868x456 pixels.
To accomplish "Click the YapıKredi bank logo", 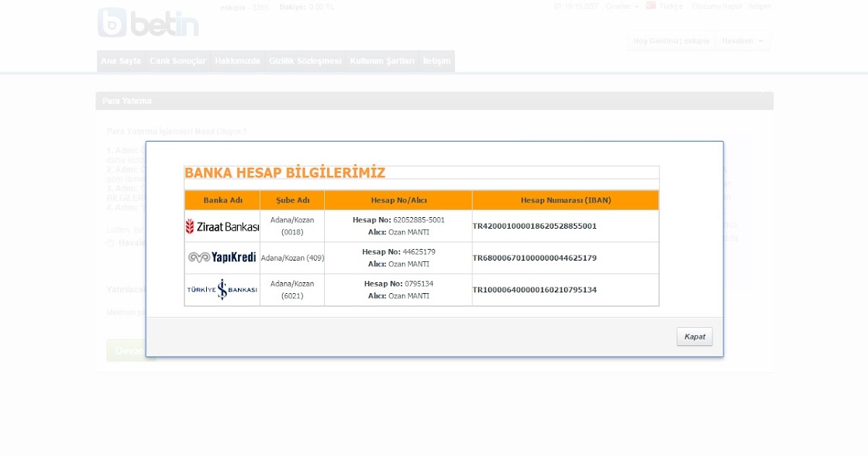I will point(222,258).
